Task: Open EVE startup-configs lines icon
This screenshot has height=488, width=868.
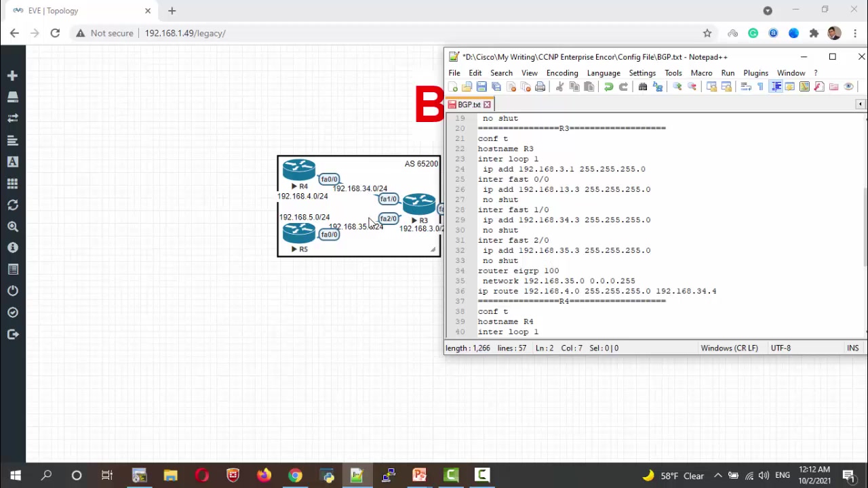Action: coord(12,140)
